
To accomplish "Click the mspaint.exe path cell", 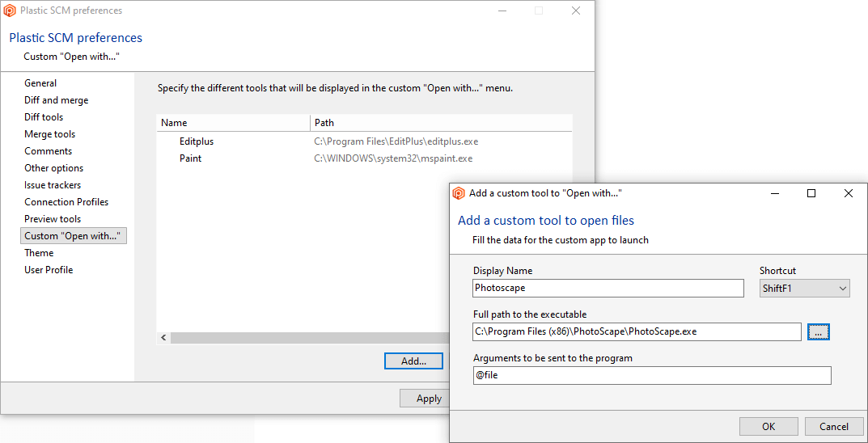I will click(x=393, y=158).
